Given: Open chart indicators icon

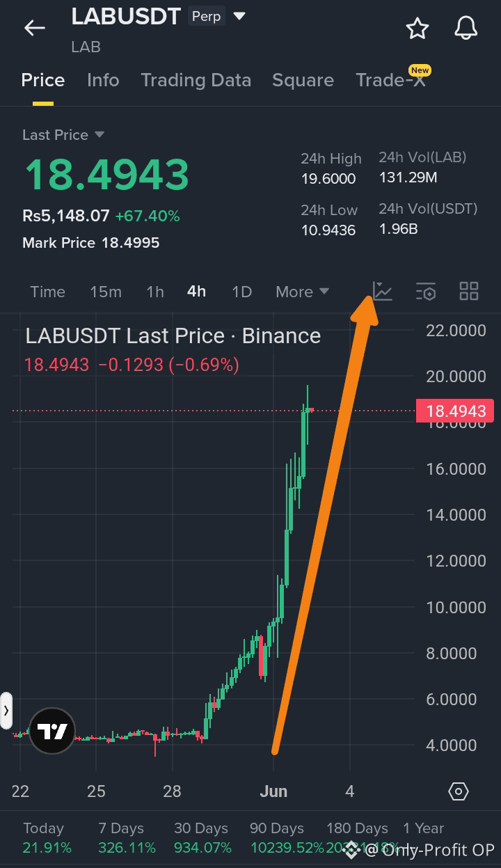Looking at the screenshot, I should 383,291.
